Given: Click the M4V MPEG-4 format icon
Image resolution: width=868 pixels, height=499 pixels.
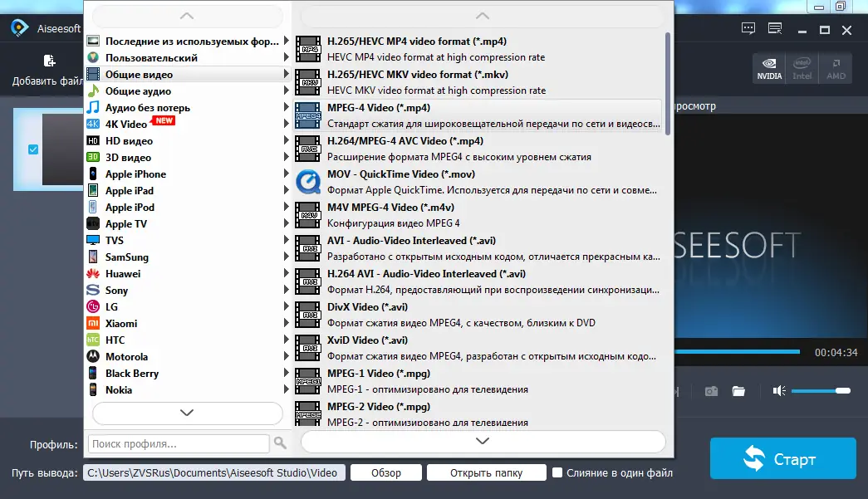Looking at the screenshot, I should (308, 215).
